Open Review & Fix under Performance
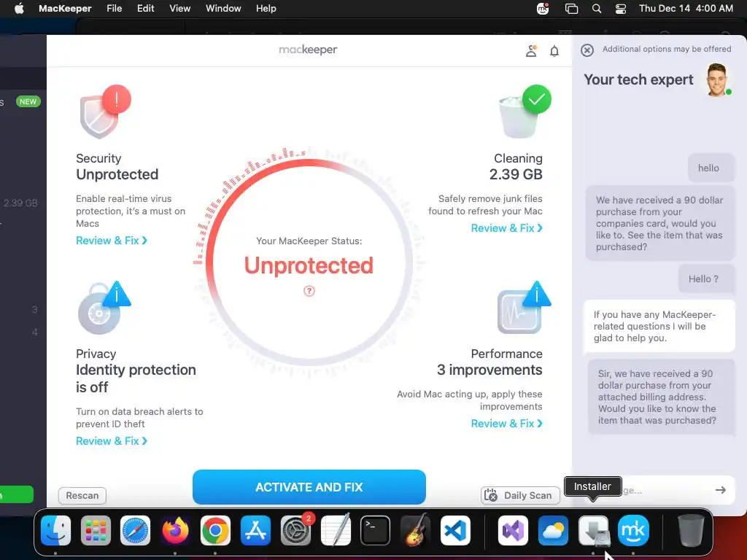 pyautogui.click(x=506, y=424)
